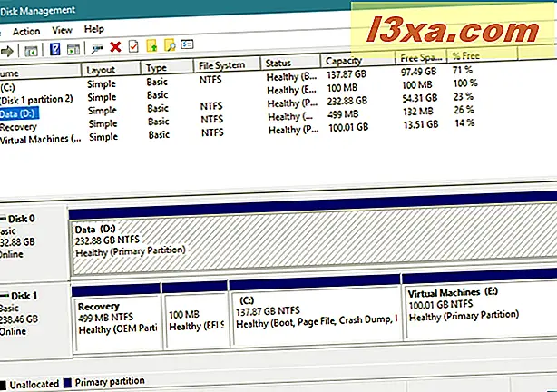
Task: Select the Recovery volume row
Action: tap(239, 120)
